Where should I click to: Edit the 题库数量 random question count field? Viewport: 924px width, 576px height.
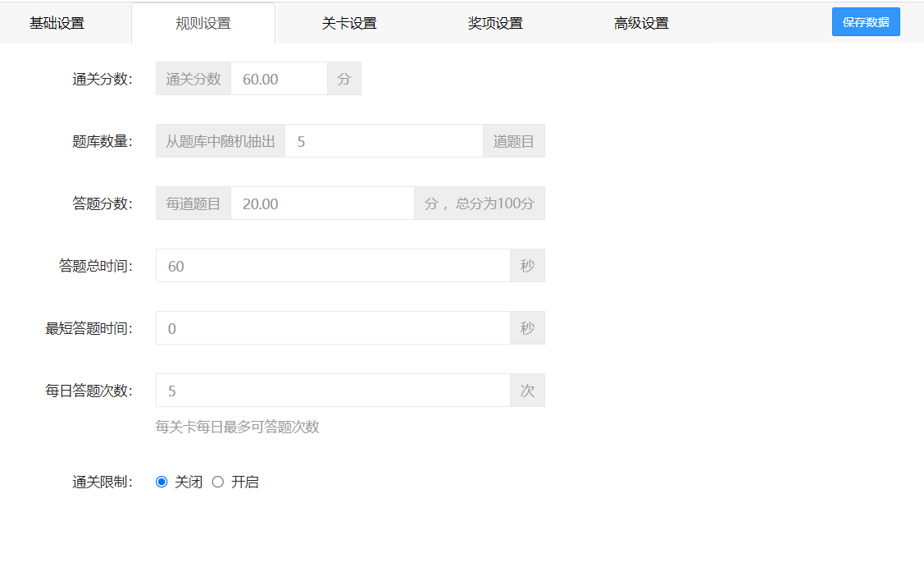pyautogui.click(x=385, y=141)
